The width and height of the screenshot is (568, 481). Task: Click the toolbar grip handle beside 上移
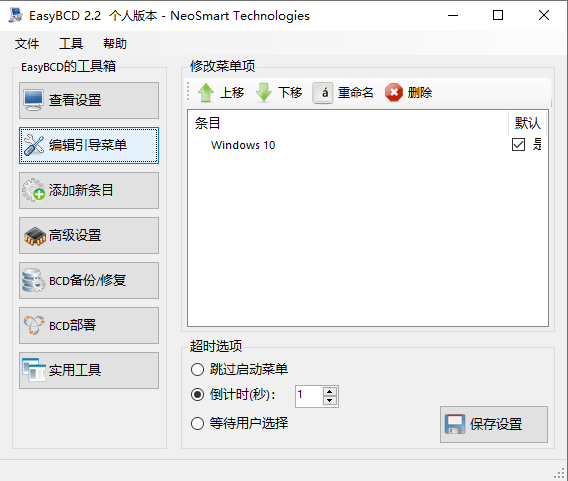(x=188, y=91)
